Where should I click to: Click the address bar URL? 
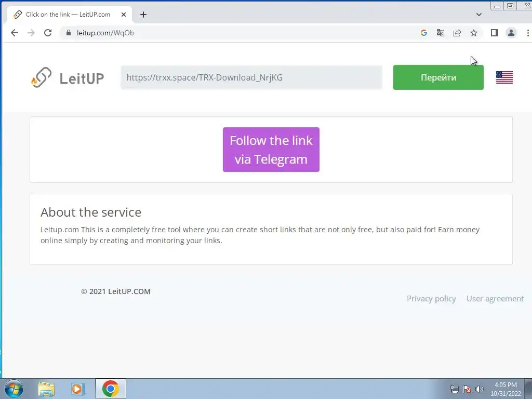(x=105, y=33)
